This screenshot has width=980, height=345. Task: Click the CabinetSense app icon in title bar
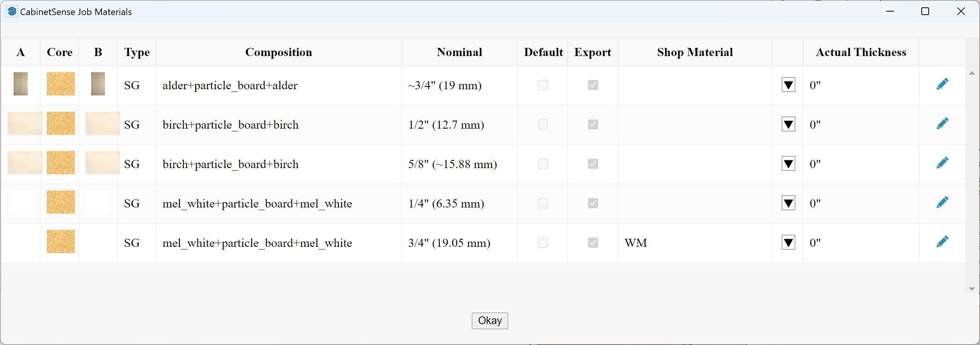tap(12, 12)
